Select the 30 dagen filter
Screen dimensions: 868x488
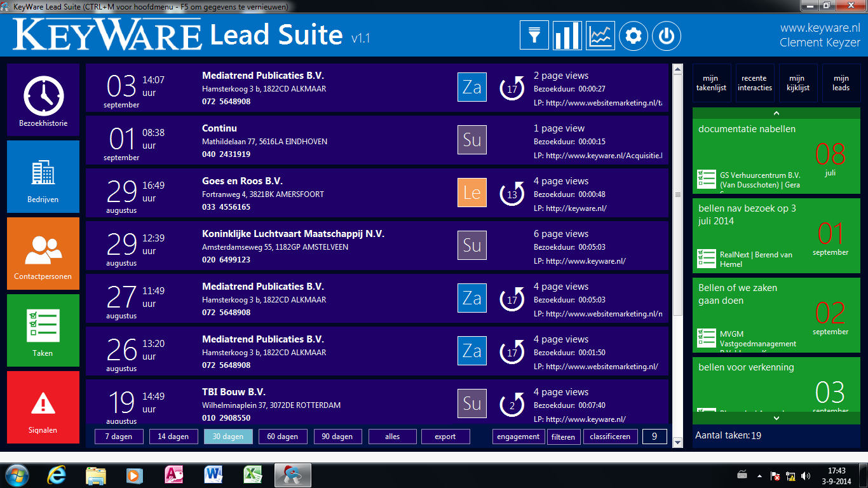pos(228,437)
